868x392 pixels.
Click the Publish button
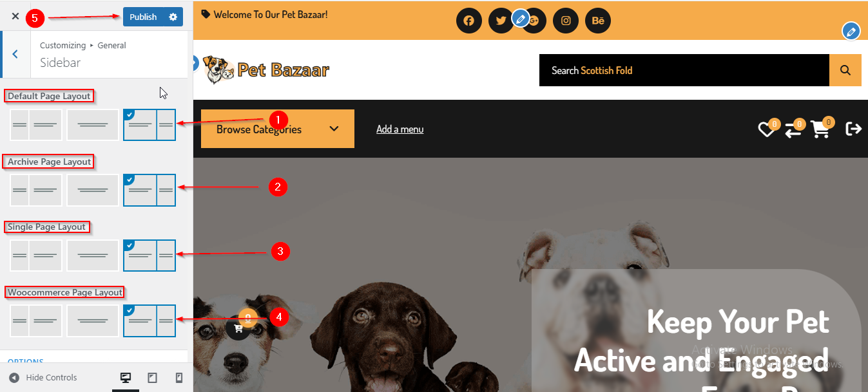pyautogui.click(x=143, y=17)
